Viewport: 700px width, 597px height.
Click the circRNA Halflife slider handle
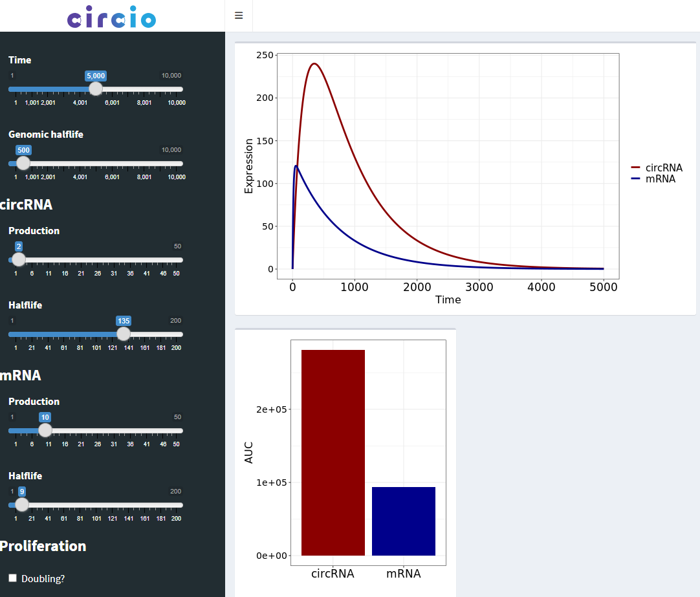click(124, 334)
